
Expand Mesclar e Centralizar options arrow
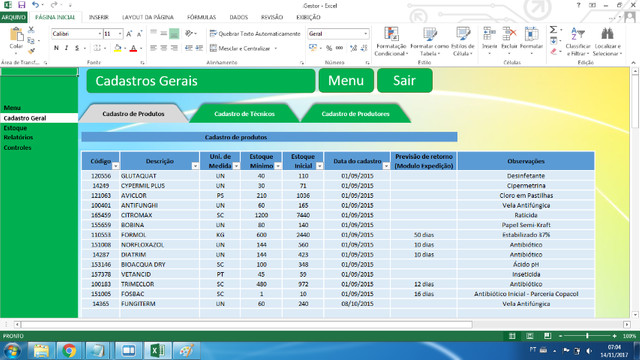tap(276, 49)
